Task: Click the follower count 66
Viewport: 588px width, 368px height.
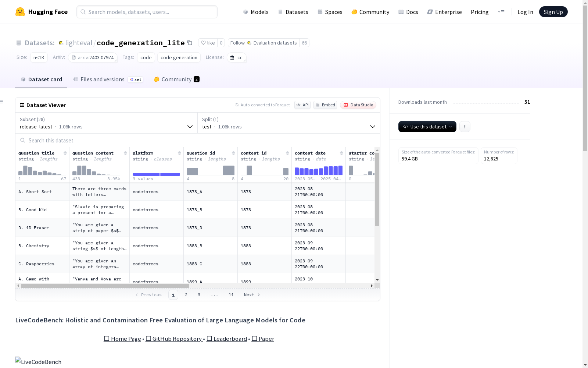Action: coord(304,43)
